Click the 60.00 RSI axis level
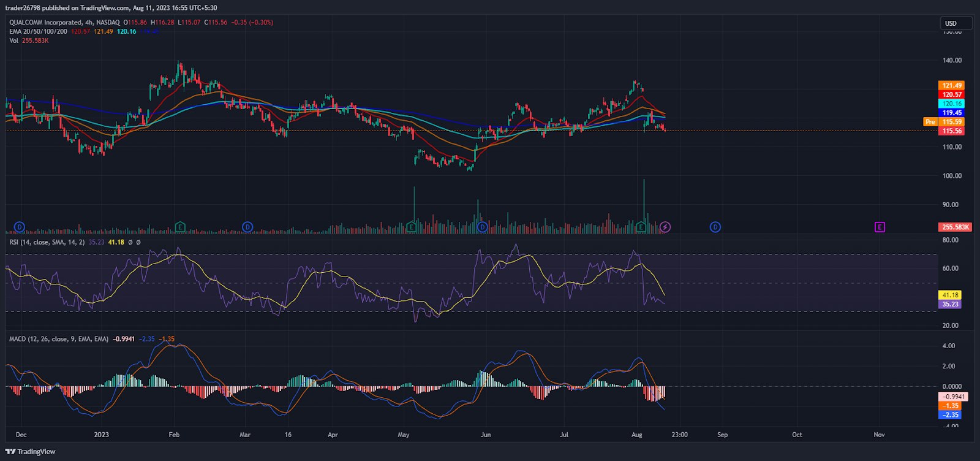Viewport: 980px width, 461px height. [x=950, y=269]
